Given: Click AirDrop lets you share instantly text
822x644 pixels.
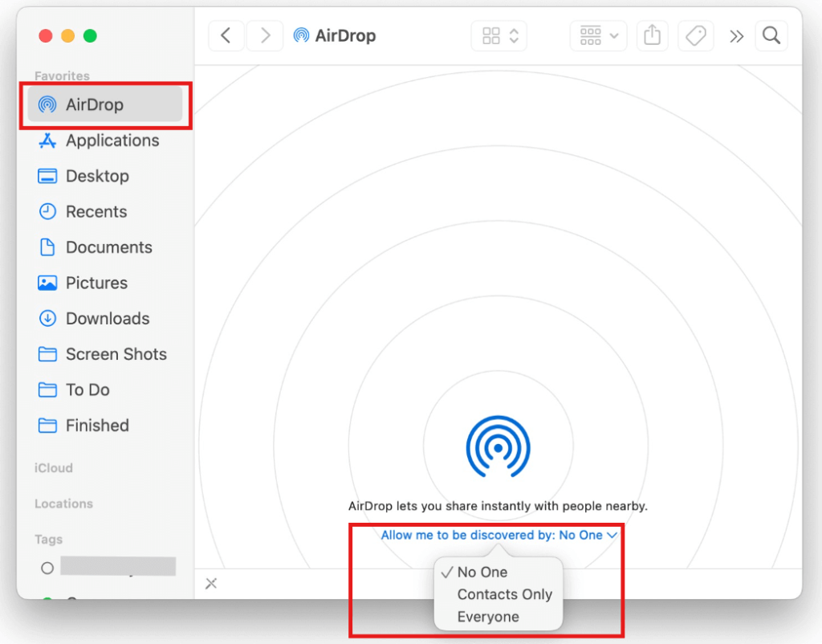Looking at the screenshot, I should (498, 506).
